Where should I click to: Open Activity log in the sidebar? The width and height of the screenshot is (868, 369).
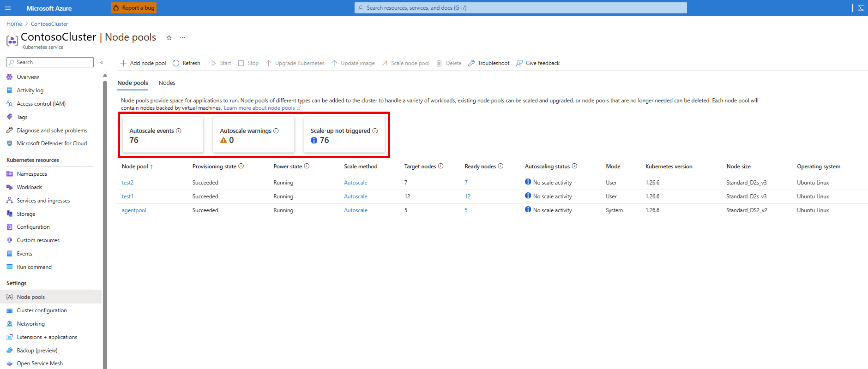coord(30,90)
